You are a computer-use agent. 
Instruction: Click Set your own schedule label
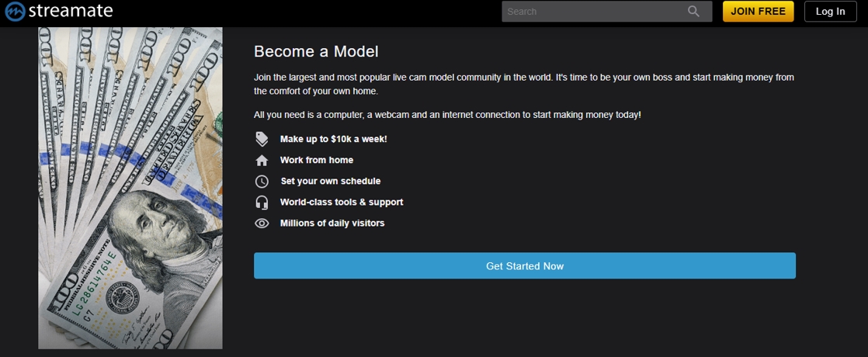pyautogui.click(x=331, y=181)
